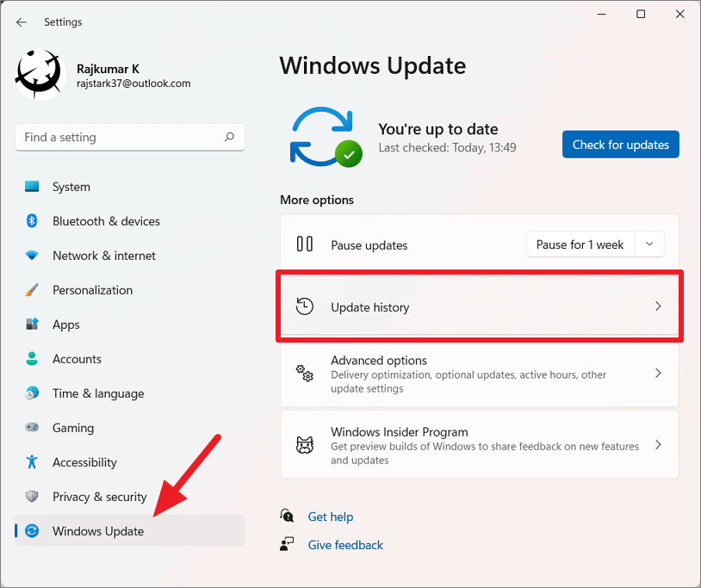Expand Update history chevron

click(658, 306)
